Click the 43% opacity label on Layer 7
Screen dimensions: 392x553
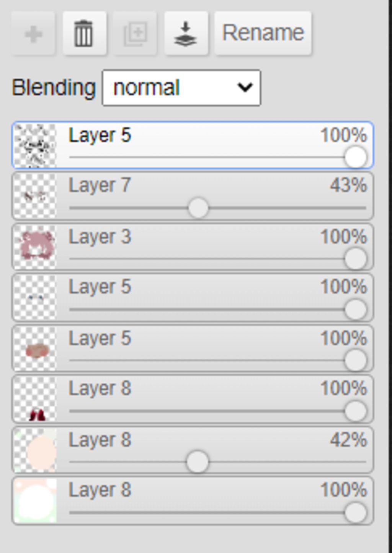coord(348,186)
